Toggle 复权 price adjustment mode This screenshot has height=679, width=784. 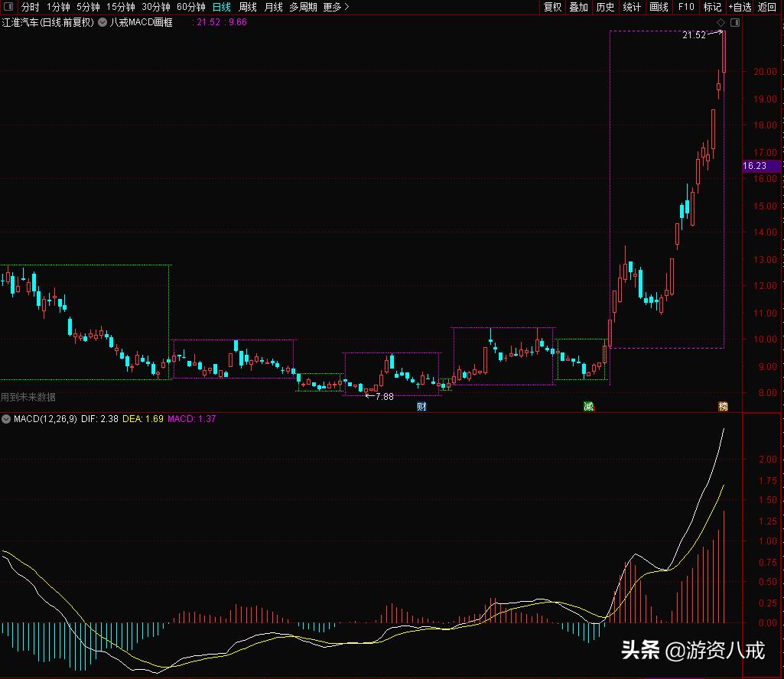point(552,7)
